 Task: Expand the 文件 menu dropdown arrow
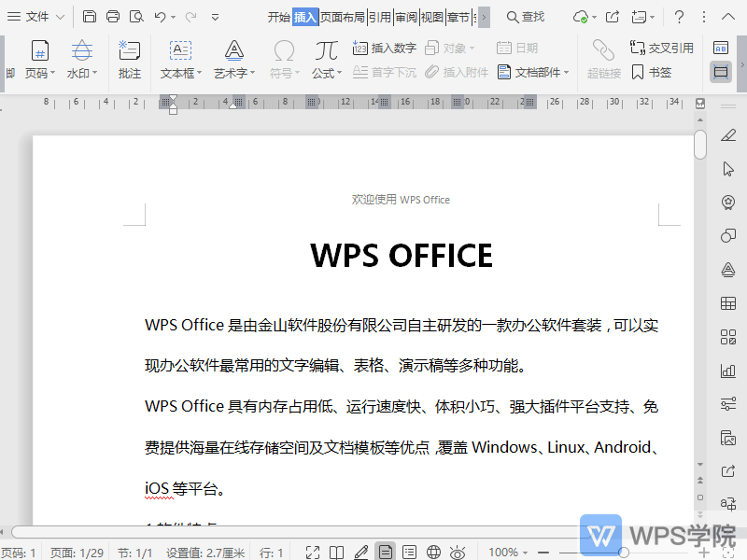coord(61,17)
